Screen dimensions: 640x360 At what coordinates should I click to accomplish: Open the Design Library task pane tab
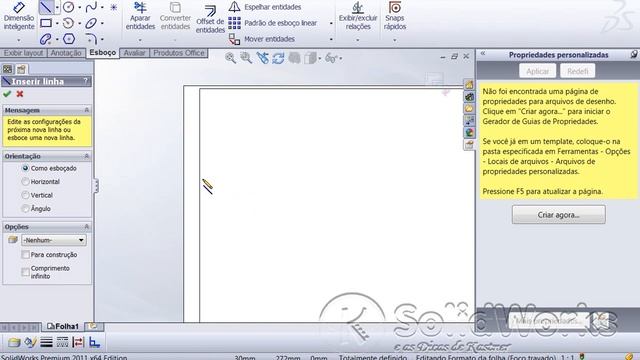469,97
